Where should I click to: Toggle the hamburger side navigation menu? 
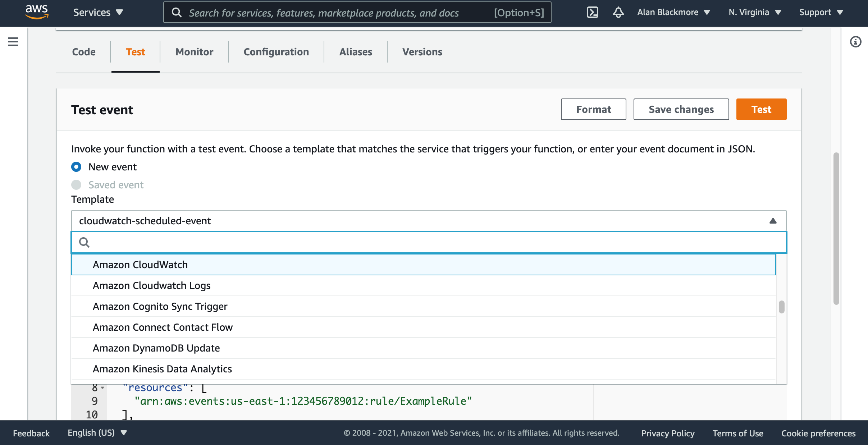pyautogui.click(x=13, y=42)
